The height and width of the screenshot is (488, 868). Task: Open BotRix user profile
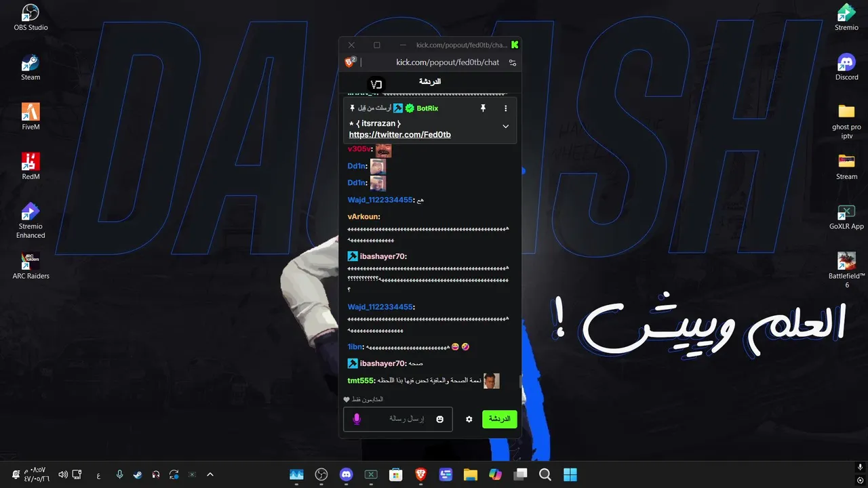(427, 108)
